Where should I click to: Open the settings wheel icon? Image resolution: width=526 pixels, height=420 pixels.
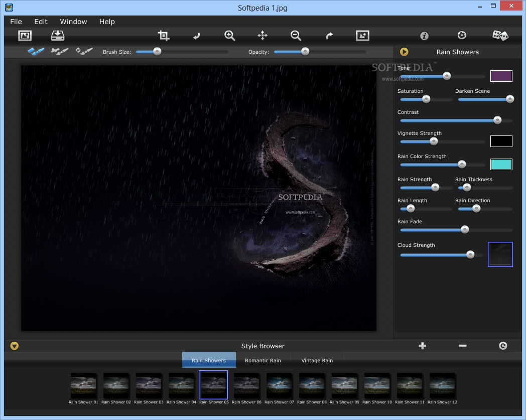pyautogui.click(x=462, y=35)
